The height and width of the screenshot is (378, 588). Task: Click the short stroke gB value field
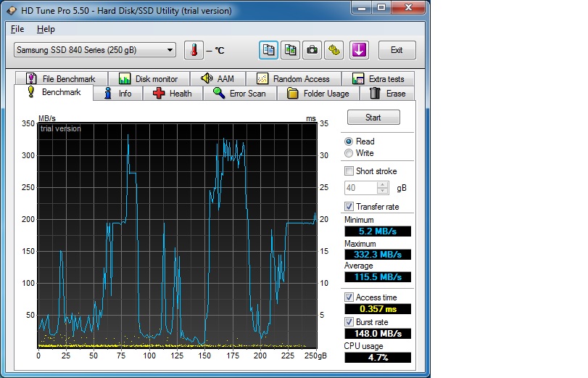361,188
